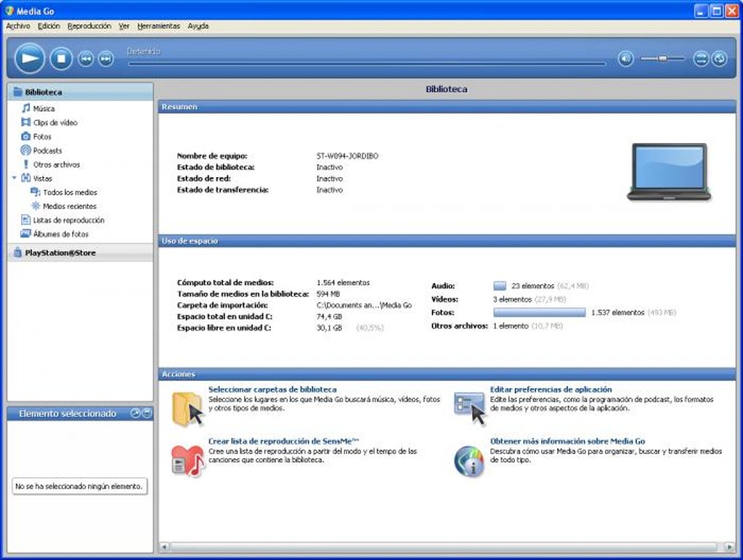This screenshot has width=743, height=560.
Task: Click the Listas de reproducción icon
Action: 25,220
